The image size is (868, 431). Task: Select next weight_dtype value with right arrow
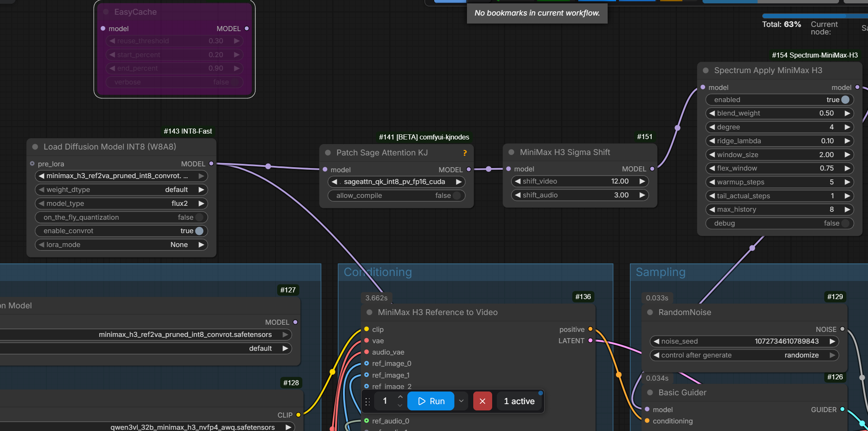pyautogui.click(x=201, y=189)
